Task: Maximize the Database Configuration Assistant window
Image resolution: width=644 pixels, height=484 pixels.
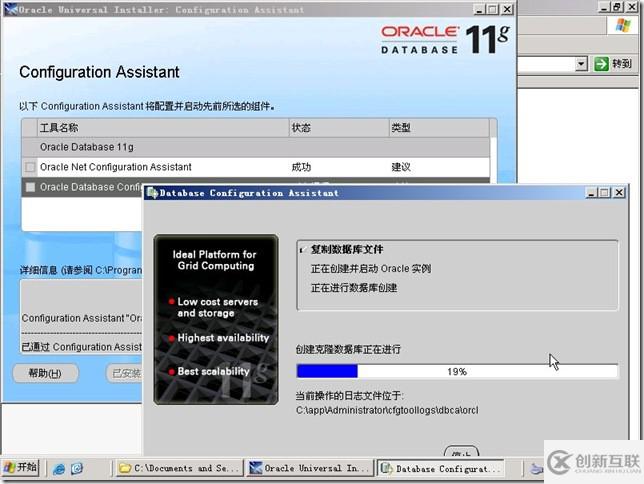Action: [605, 193]
